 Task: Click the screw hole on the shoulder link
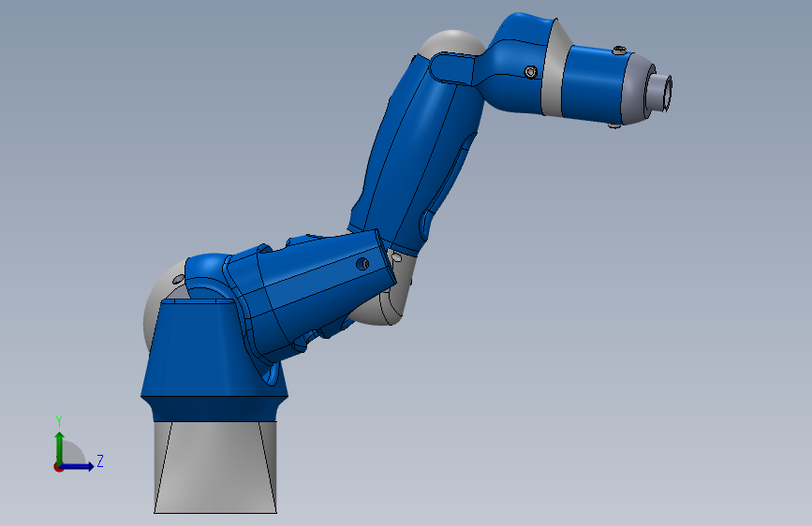(x=362, y=264)
